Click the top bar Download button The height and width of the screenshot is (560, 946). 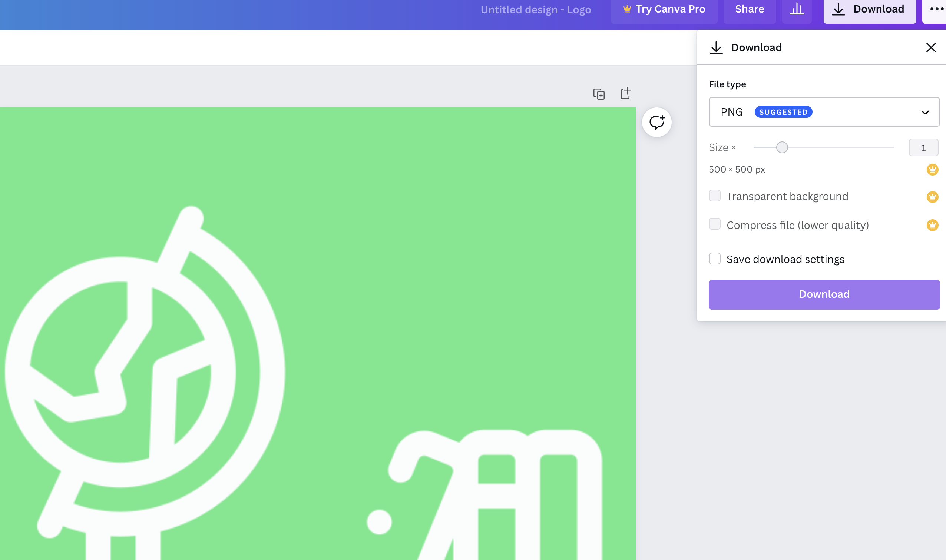(869, 9)
